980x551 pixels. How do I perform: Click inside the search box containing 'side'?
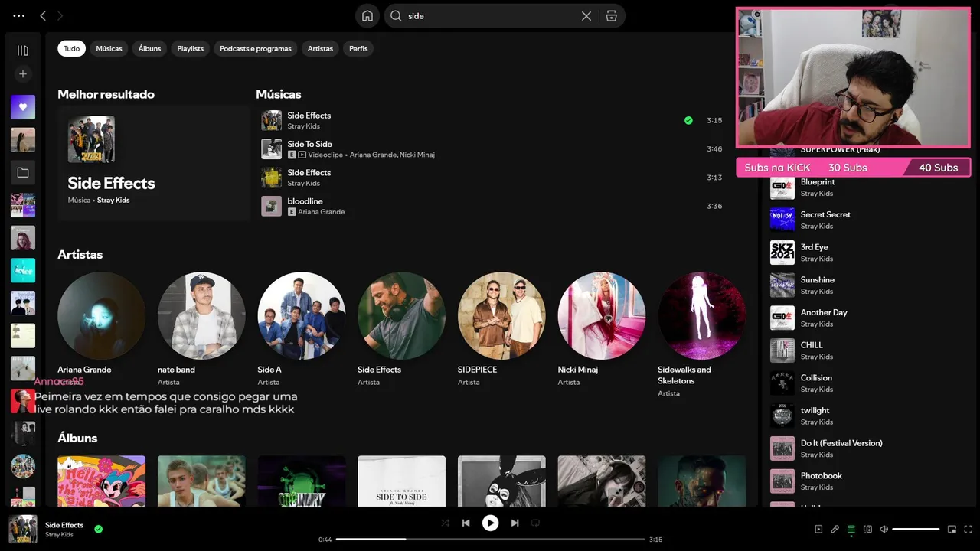click(x=490, y=16)
